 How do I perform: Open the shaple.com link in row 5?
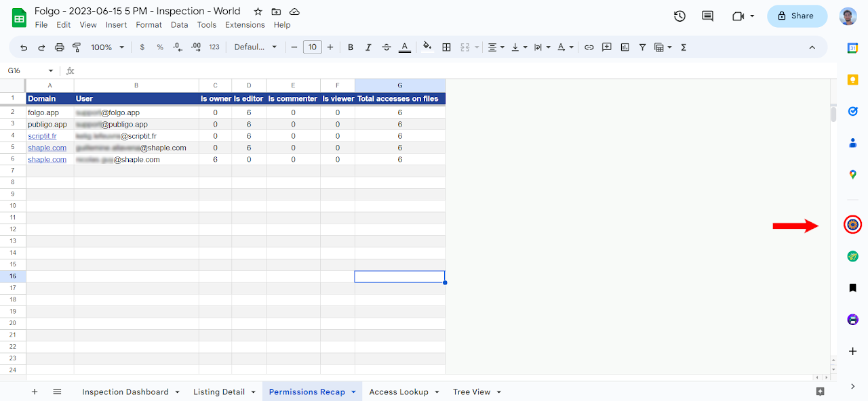point(47,148)
